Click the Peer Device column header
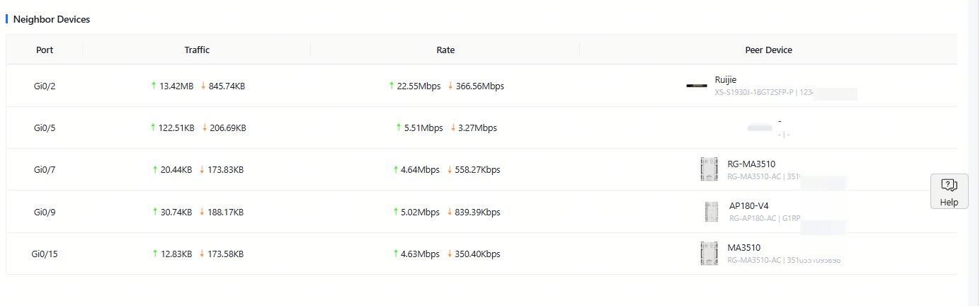Viewport: 980px width, 306px height. [768, 50]
